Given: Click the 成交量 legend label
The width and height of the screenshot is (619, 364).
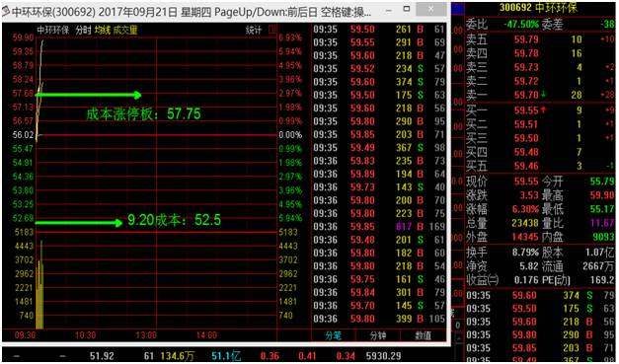Looking at the screenshot, I should (x=125, y=30).
